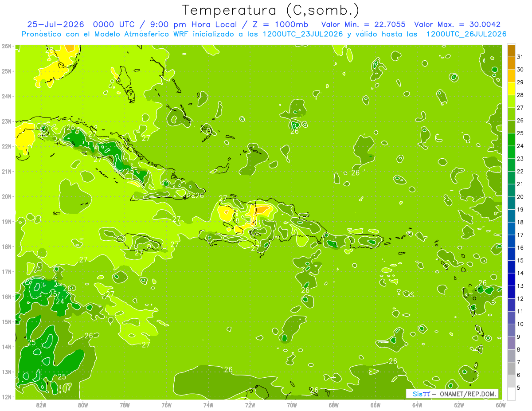The height and width of the screenshot is (411, 532).
Task: Click the "72W" longitude axis label
Action: (x=250, y=405)
